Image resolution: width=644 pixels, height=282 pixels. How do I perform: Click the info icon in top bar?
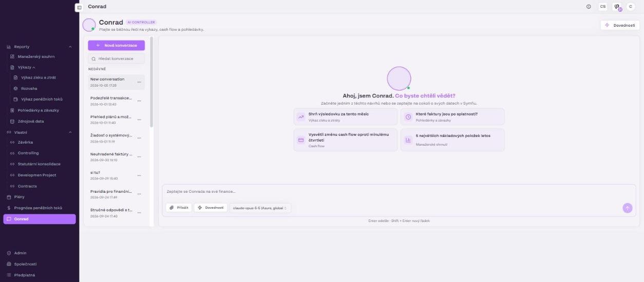point(589,7)
